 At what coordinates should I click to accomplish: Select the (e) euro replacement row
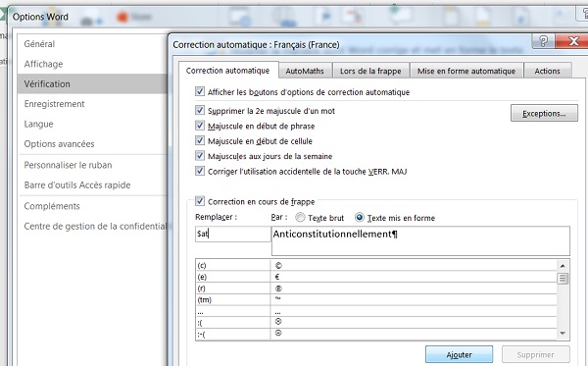coord(376,277)
